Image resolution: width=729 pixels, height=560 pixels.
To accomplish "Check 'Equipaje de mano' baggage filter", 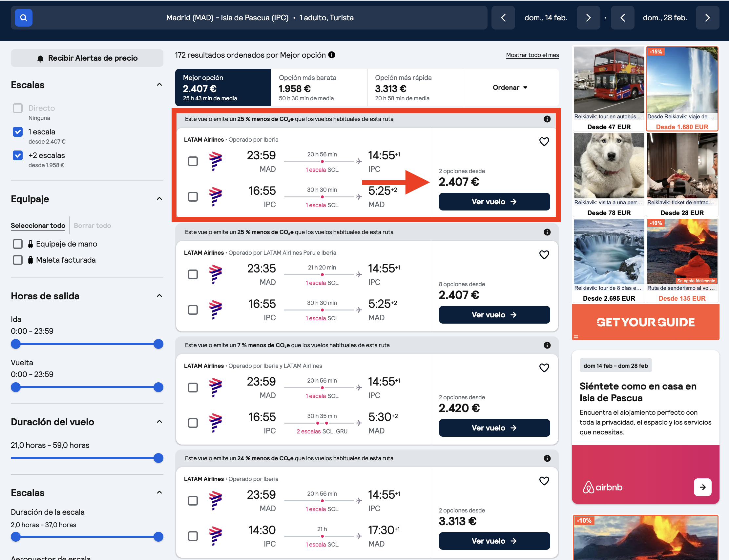I will pos(18,244).
